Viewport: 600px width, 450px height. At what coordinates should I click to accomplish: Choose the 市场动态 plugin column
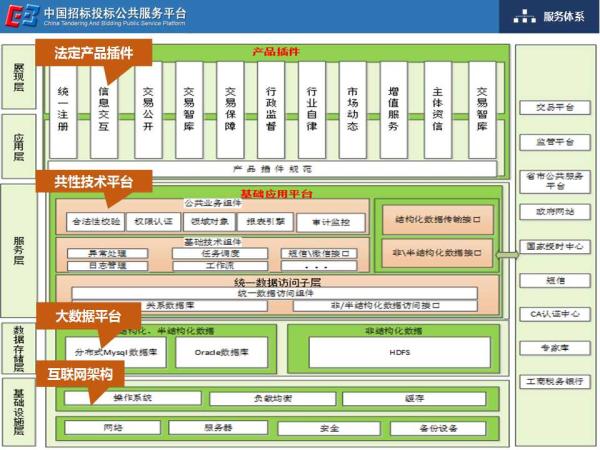tap(353, 108)
